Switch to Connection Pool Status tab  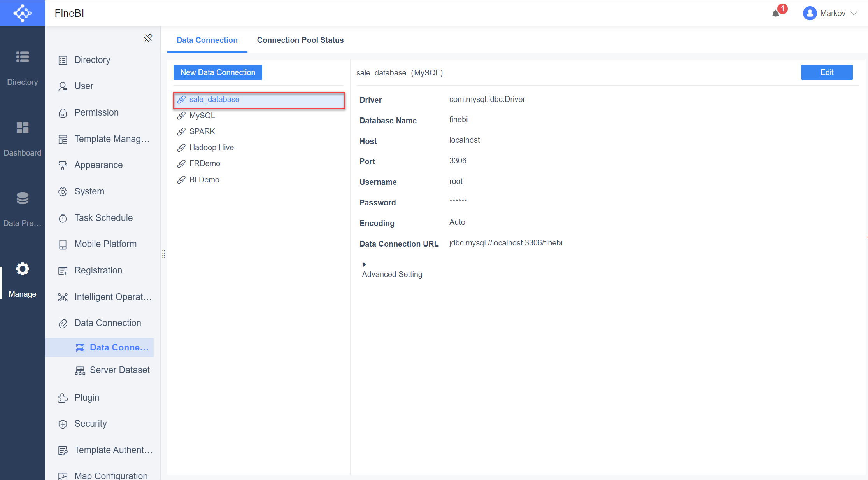coord(300,40)
